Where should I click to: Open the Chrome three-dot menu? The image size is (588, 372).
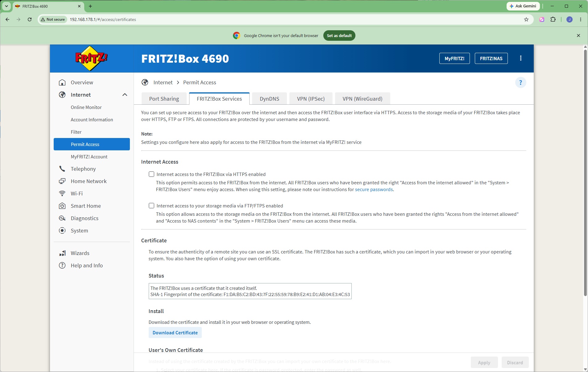click(581, 19)
